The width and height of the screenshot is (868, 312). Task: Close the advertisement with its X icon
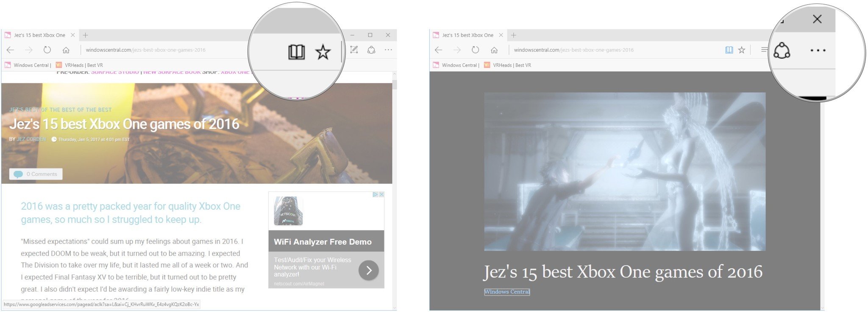click(x=381, y=194)
